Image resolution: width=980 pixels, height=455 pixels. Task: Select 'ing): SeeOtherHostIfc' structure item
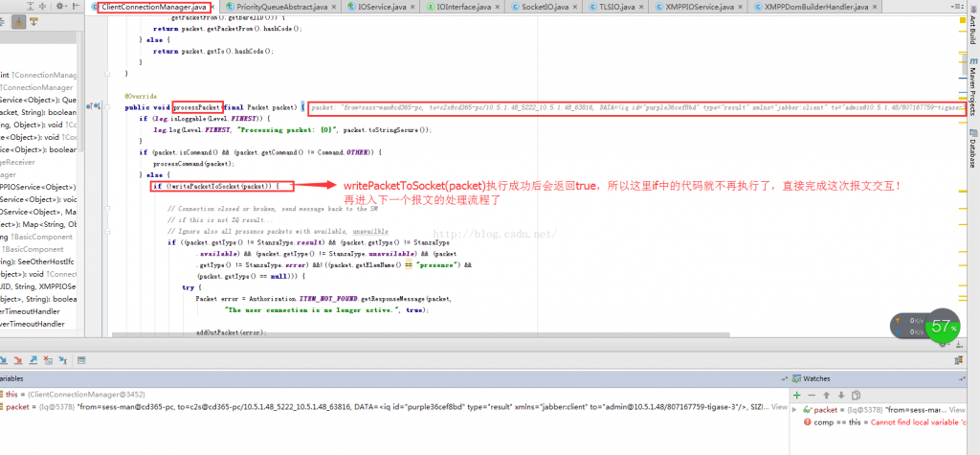35,262
